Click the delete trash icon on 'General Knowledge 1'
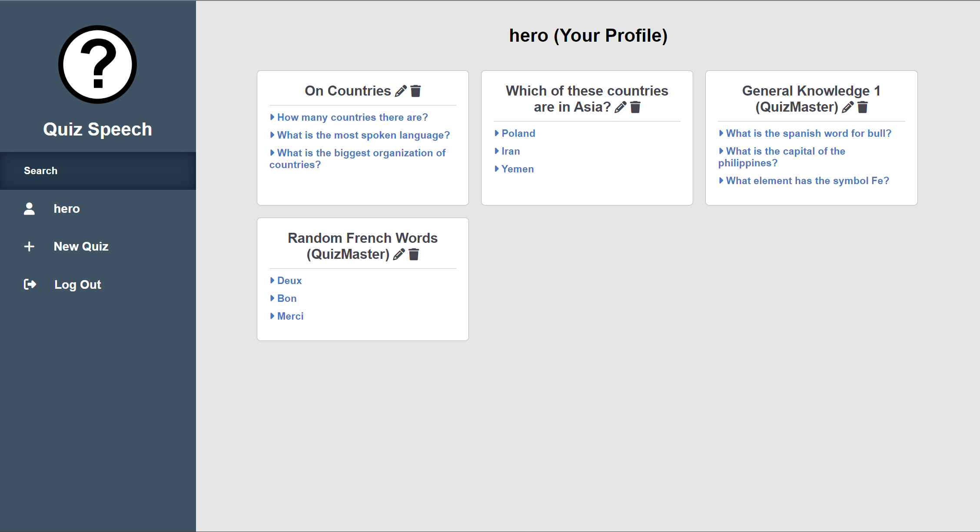980x532 pixels. click(864, 107)
